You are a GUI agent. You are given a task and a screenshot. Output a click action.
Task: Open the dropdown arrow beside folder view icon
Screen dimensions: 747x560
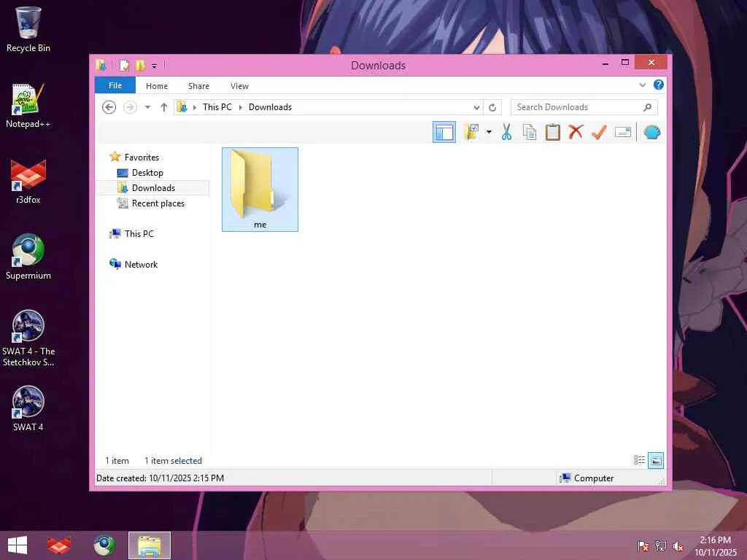pyautogui.click(x=489, y=132)
